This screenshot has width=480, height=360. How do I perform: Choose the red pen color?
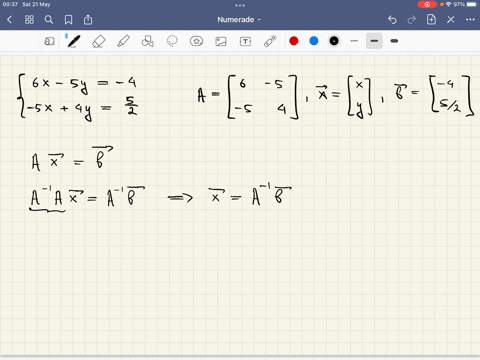pos(294,41)
